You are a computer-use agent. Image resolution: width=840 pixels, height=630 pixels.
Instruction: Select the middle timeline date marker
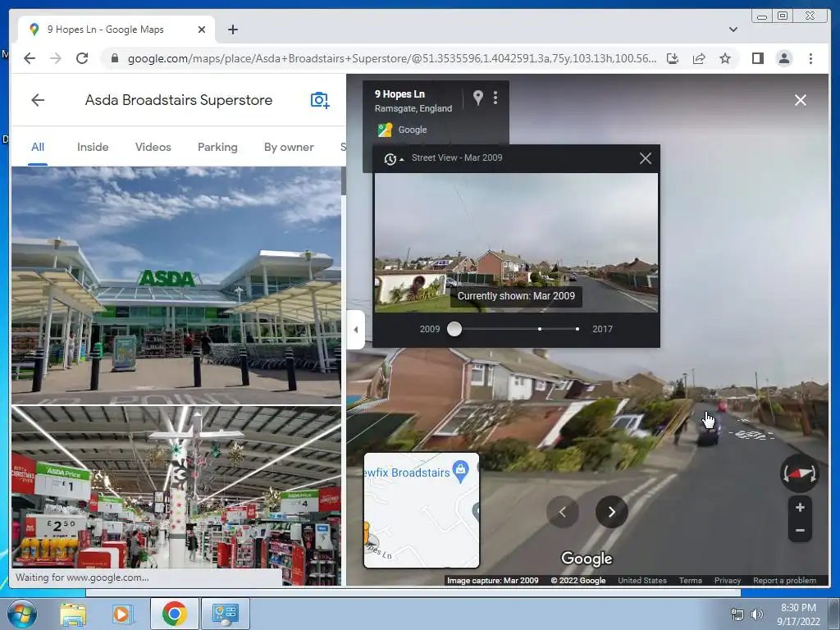[540, 329]
